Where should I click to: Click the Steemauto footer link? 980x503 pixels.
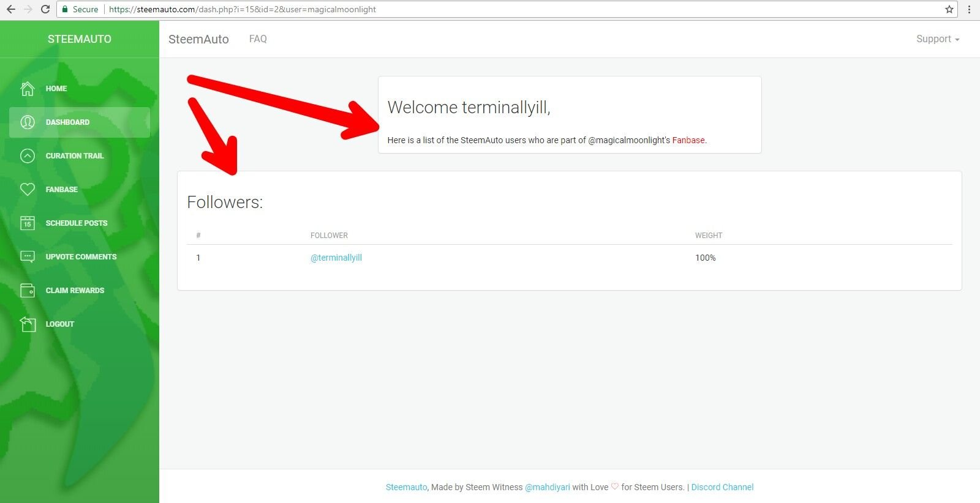click(x=406, y=487)
